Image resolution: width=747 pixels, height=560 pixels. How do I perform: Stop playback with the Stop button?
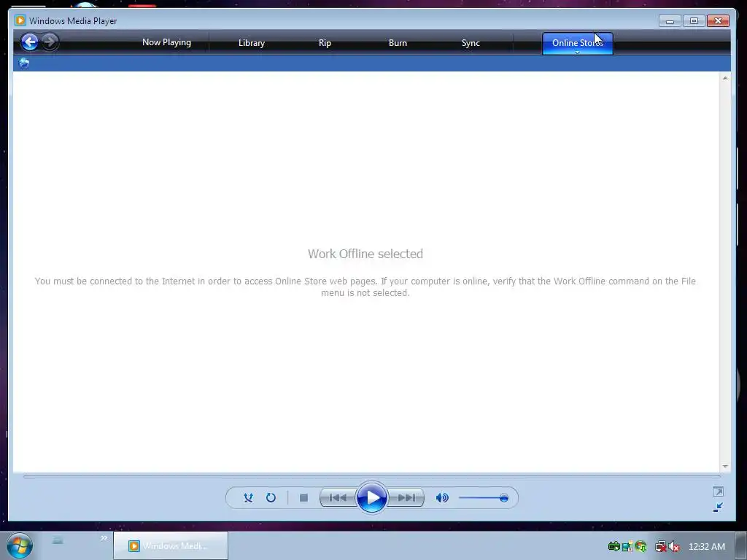click(x=303, y=497)
